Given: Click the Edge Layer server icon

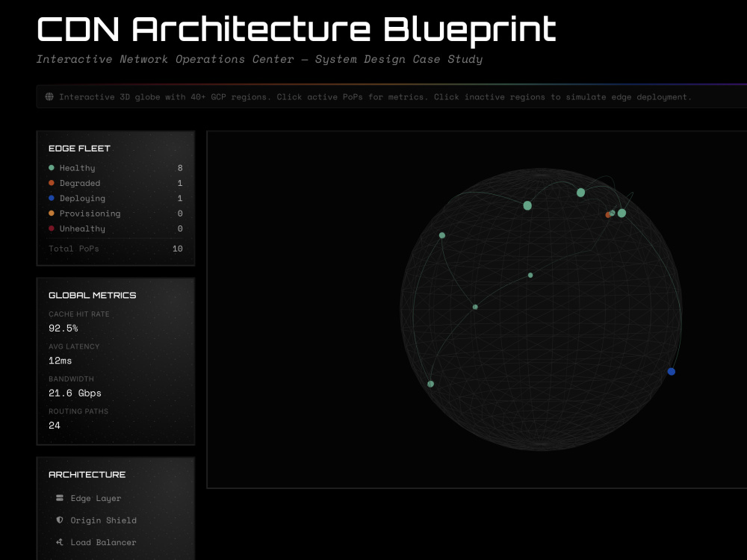Looking at the screenshot, I should point(60,498).
